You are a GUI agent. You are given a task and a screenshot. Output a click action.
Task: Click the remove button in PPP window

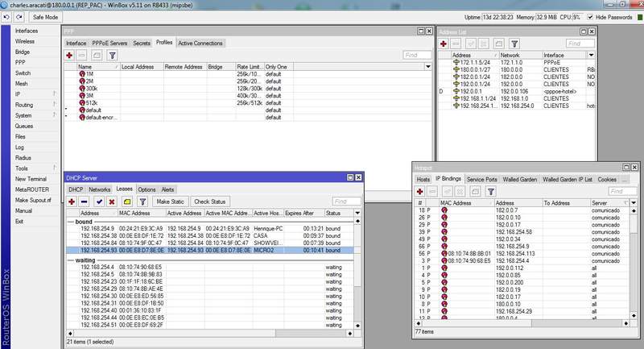point(82,55)
